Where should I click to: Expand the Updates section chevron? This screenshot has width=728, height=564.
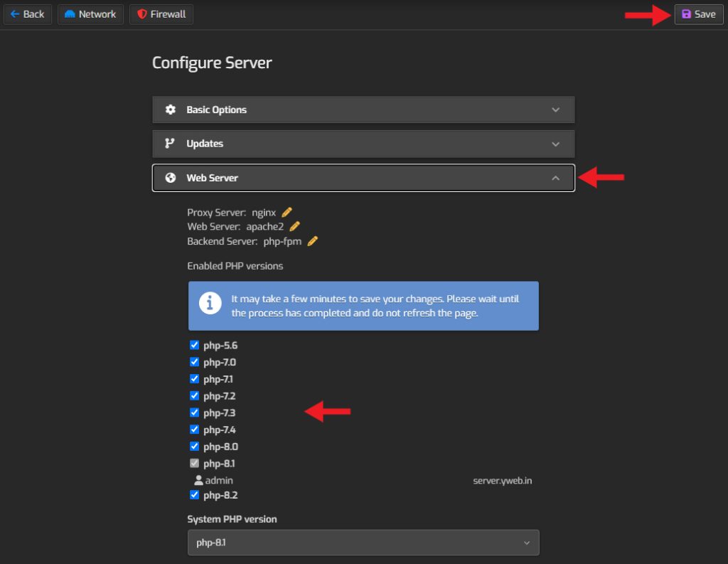tap(555, 144)
